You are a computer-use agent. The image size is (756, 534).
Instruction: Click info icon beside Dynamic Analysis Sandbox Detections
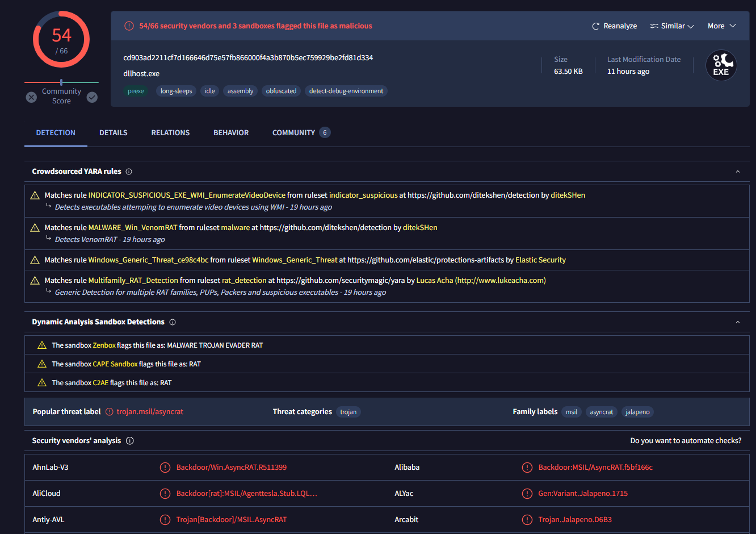point(173,322)
